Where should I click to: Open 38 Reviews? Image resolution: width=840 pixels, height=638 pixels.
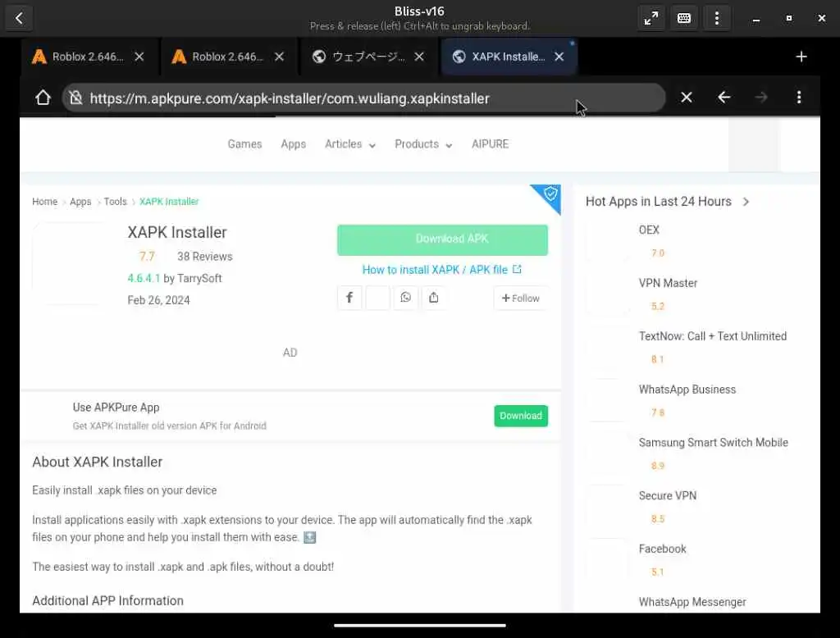(x=204, y=257)
